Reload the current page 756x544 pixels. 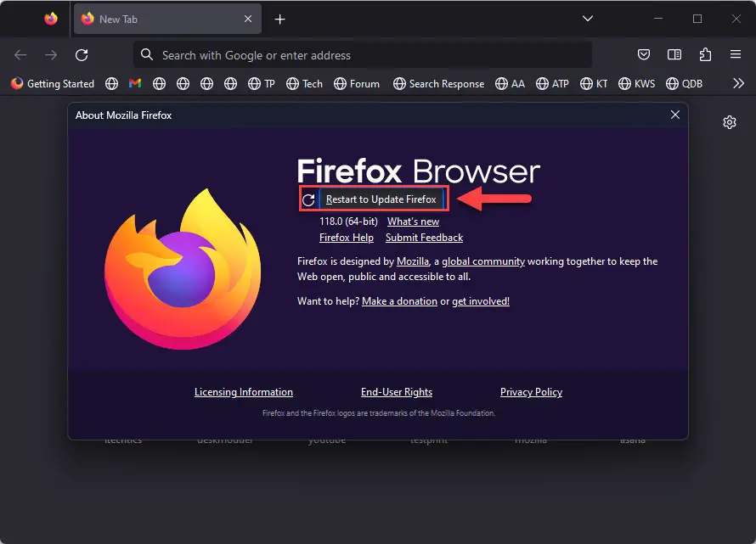click(82, 55)
